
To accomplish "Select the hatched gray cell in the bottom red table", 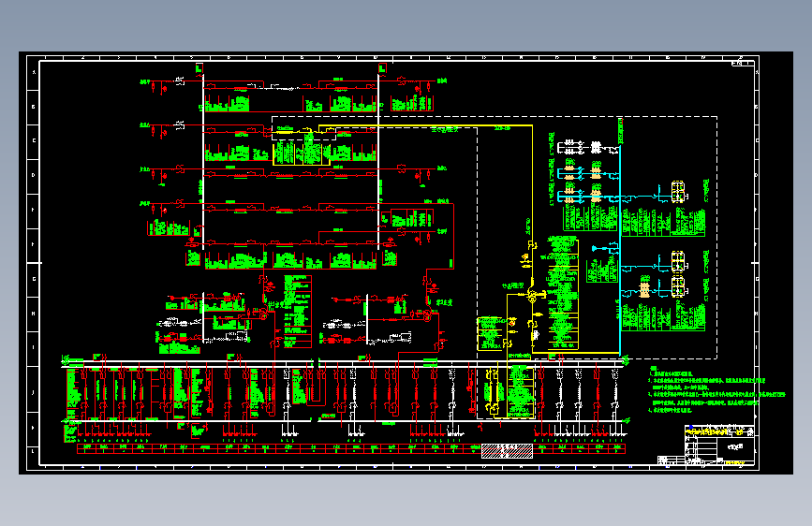I will [x=507, y=451].
